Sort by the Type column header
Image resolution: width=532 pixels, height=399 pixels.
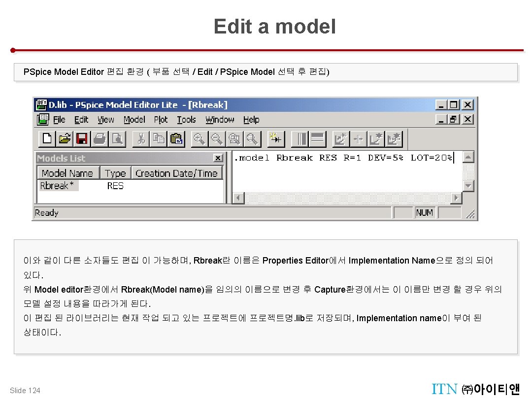click(x=115, y=173)
